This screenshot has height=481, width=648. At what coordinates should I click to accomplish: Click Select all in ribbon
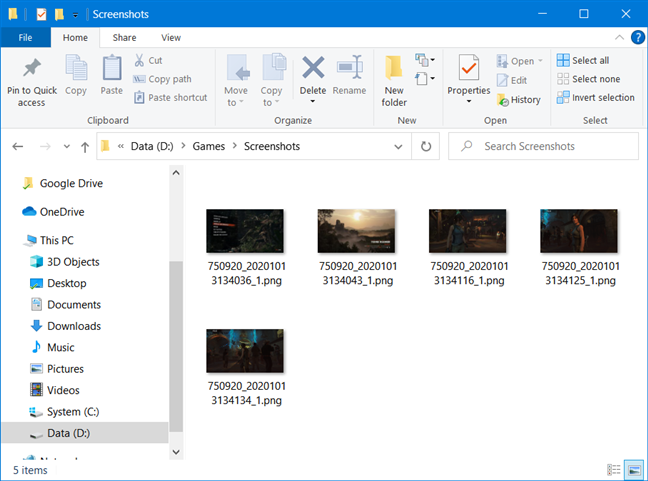click(x=583, y=60)
